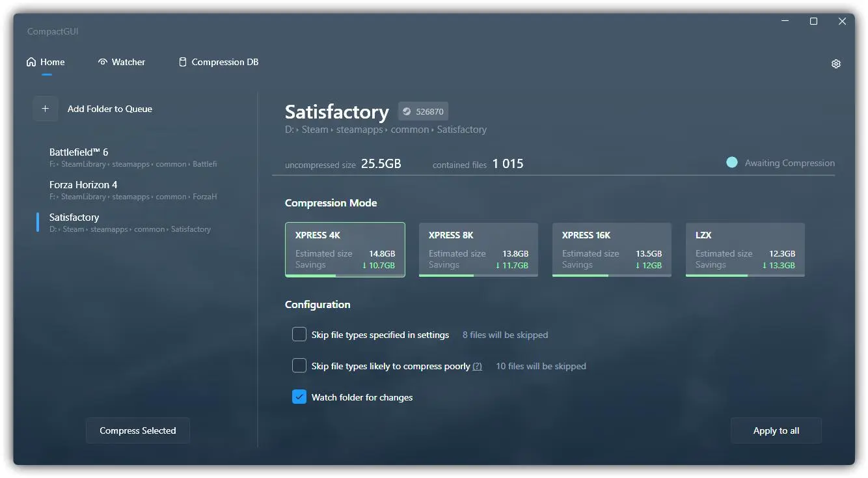The height and width of the screenshot is (478, 868).
Task: Click the Compression Mode heading
Action: pos(331,203)
